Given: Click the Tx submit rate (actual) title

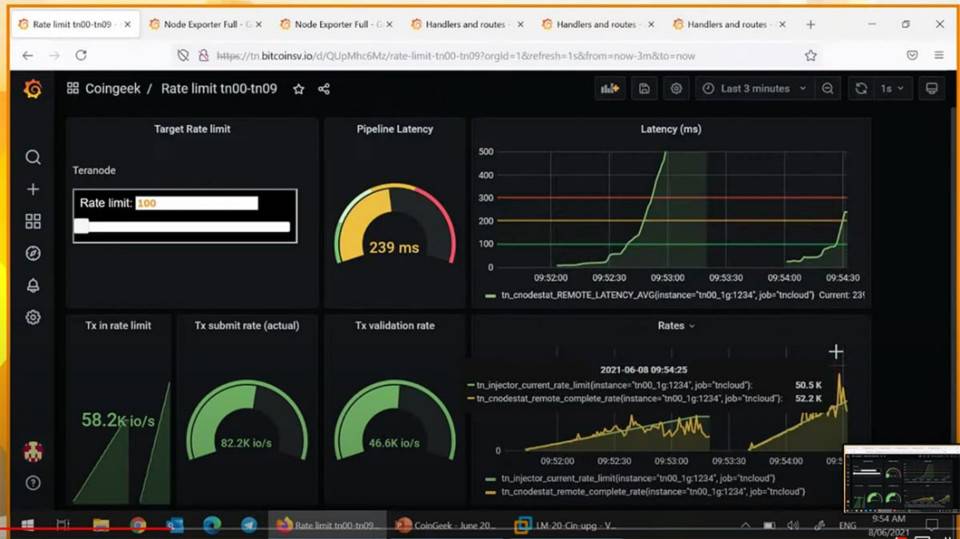Looking at the screenshot, I should tap(247, 326).
